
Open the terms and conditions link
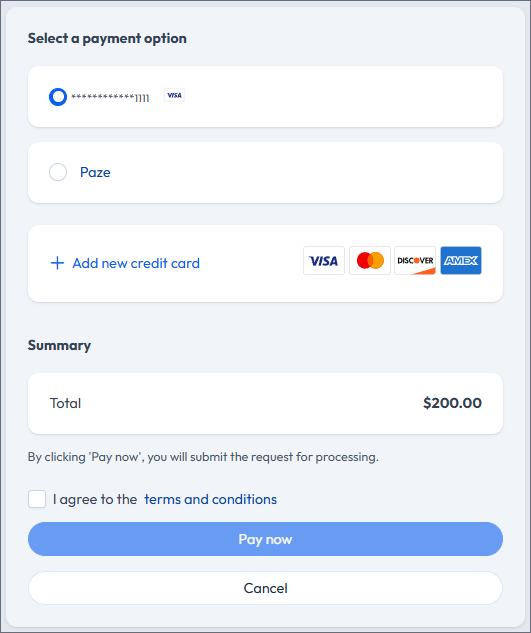(x=210, y=499)
